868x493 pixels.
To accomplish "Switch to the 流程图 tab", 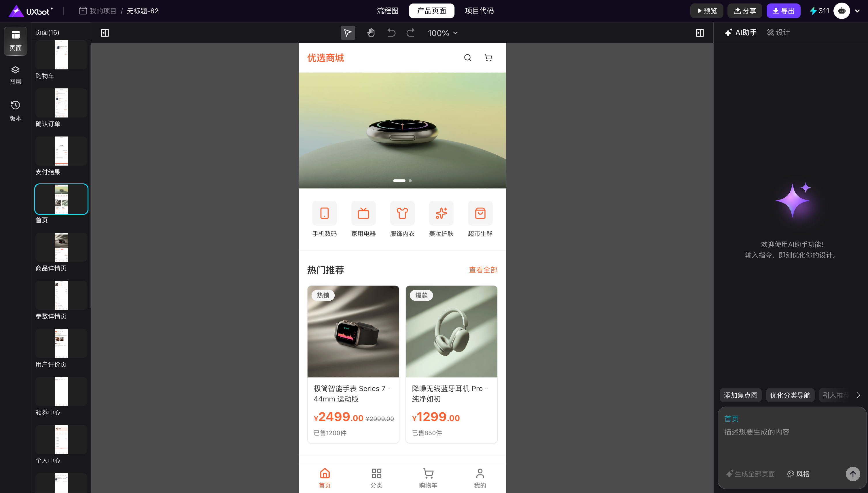I will pos(388,11).
